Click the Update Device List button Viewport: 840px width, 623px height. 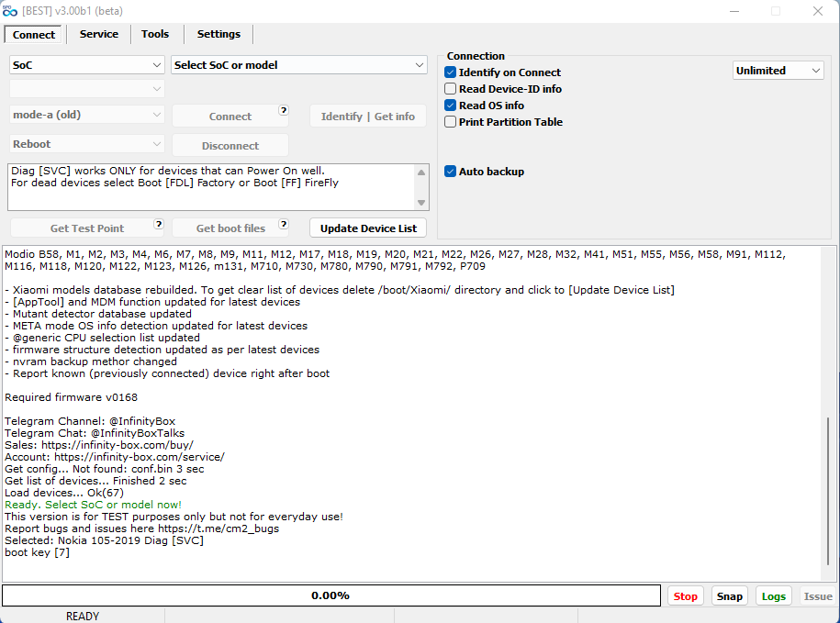[368, 228]
